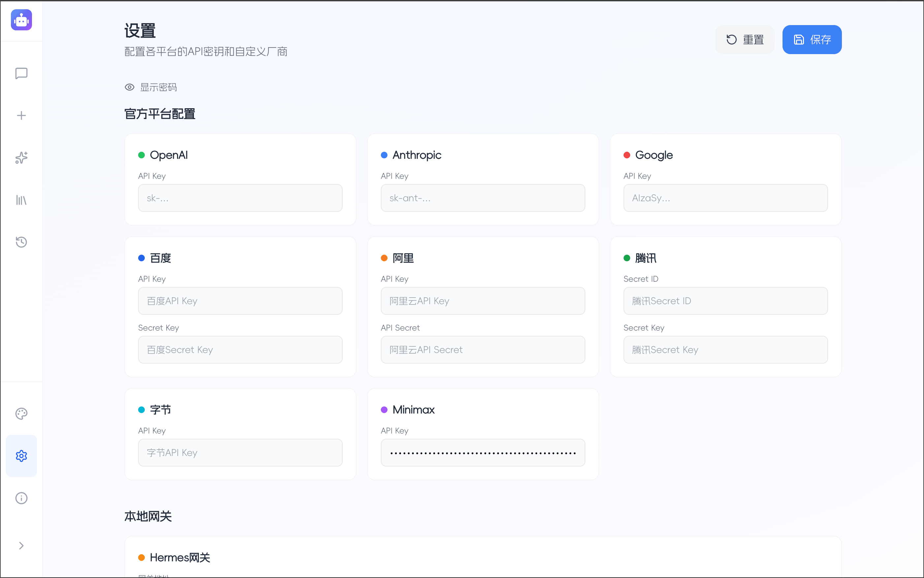Expand sidebar with the chevron arrow
This screenshot has height=578, width=924.
(21, 546)
